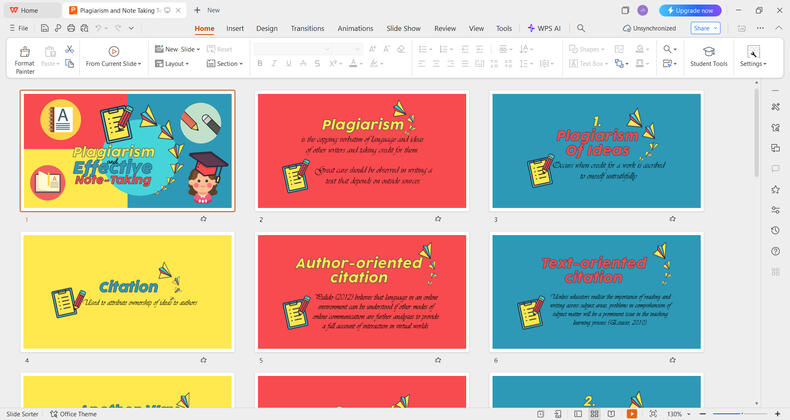Image resolution: width=790 pixels, height=420 pixels.
Task: Expand the quick access toolbar chevron
Action: 131,28
